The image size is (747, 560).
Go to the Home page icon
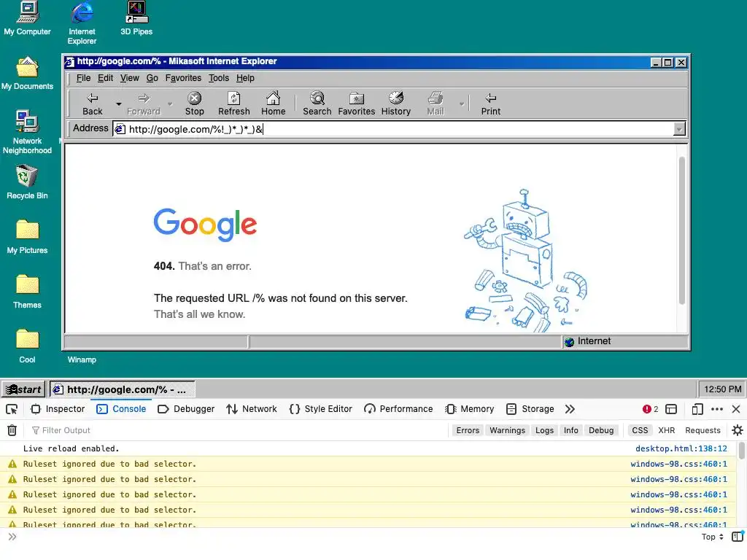pyautogui.click(x=273, y=104)
